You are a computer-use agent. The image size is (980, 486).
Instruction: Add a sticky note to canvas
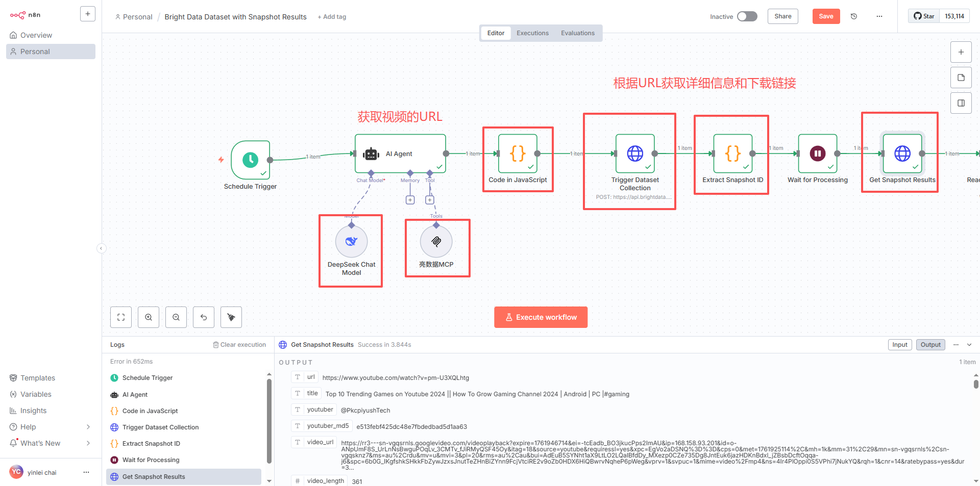tap(961, 78)
